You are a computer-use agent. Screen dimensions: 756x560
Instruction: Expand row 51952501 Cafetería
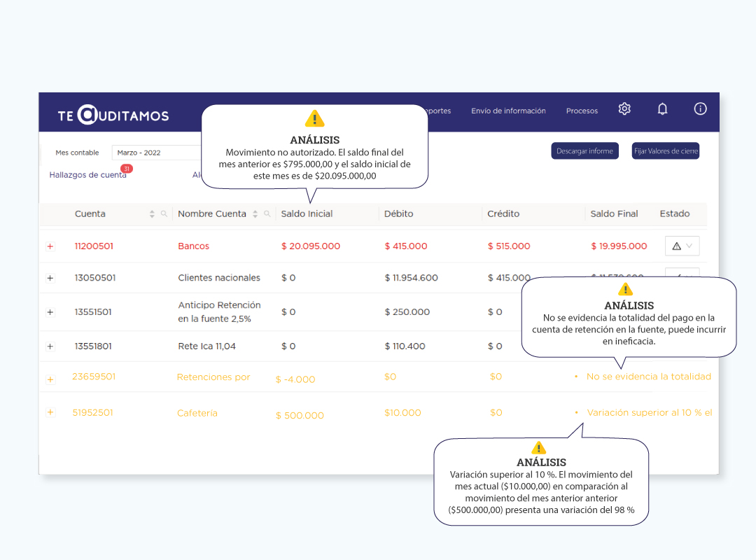click(50, 412)
